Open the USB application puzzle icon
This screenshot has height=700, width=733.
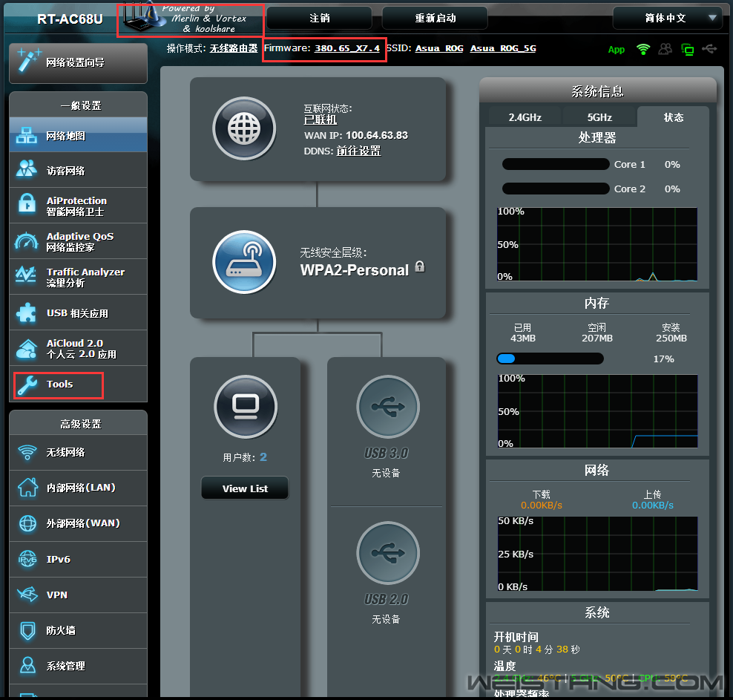click(26, 313)
